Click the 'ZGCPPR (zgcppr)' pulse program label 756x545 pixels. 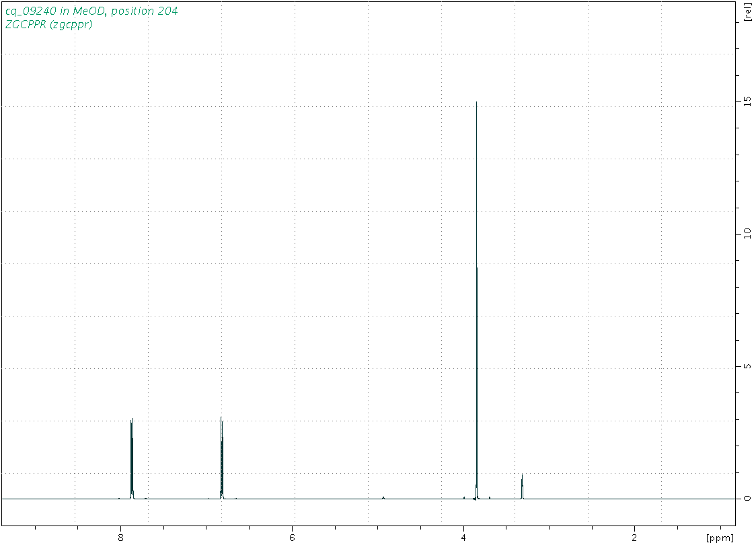[48, 25]
